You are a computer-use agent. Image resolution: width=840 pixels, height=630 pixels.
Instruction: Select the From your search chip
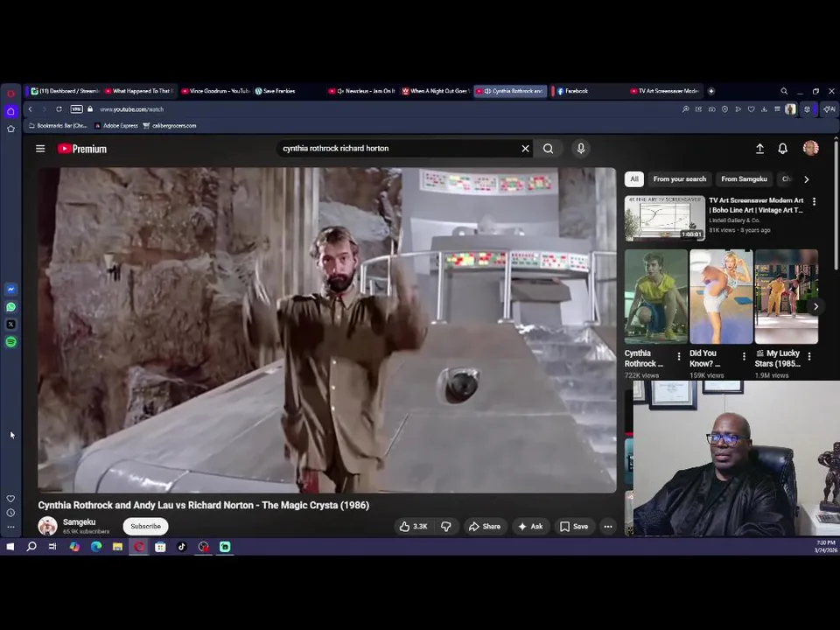click(679, 178)
